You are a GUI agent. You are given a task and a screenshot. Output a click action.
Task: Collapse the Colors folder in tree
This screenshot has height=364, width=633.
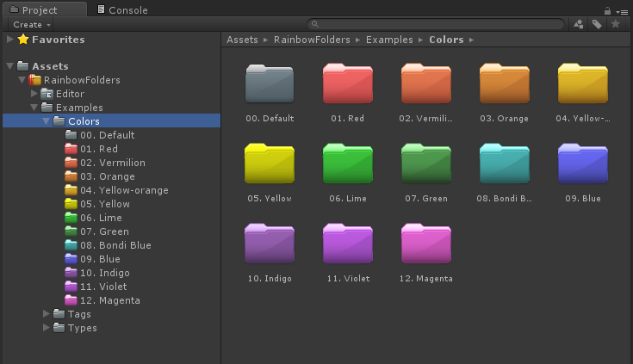(x=46, y=121)
